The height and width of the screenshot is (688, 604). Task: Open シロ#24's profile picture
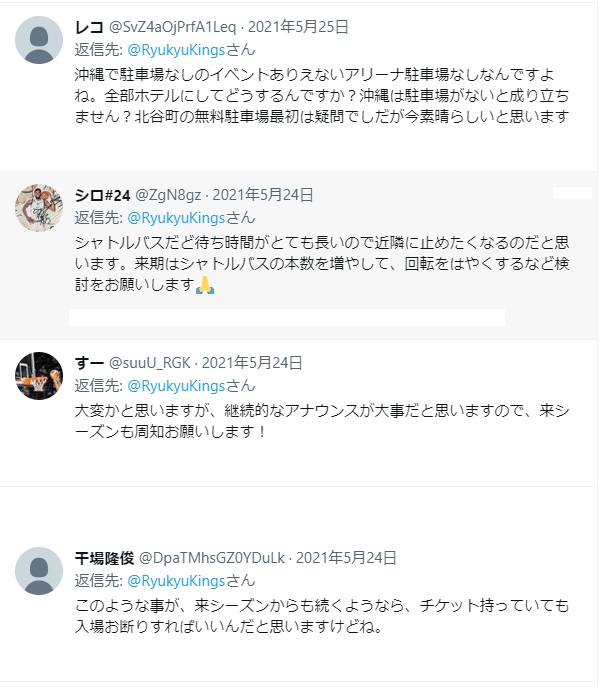(40, 208)
